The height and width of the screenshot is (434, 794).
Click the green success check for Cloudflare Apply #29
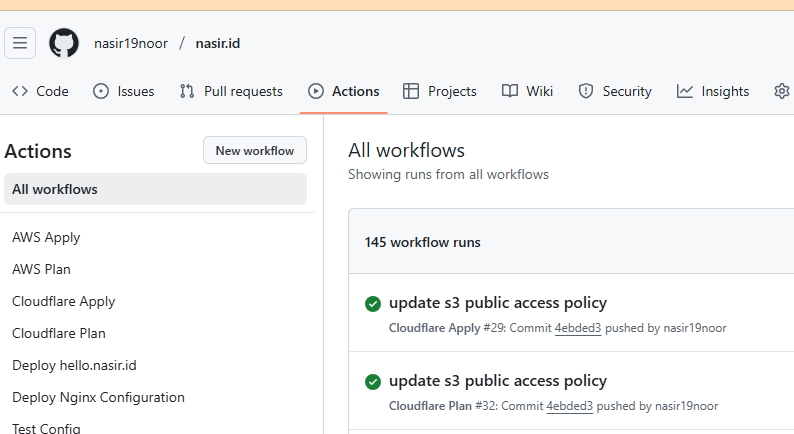coord(373,304)
